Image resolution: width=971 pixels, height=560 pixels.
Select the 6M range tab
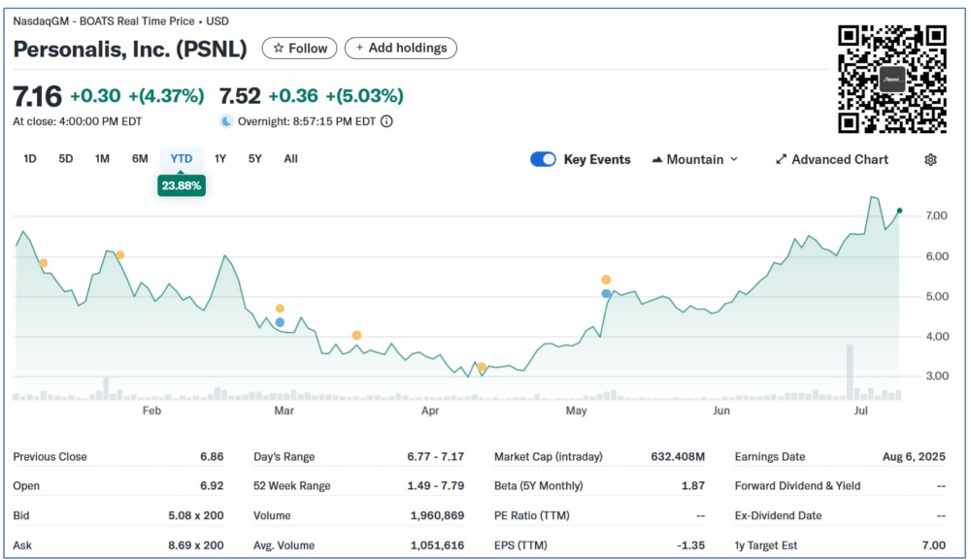(x=140, y=159)
